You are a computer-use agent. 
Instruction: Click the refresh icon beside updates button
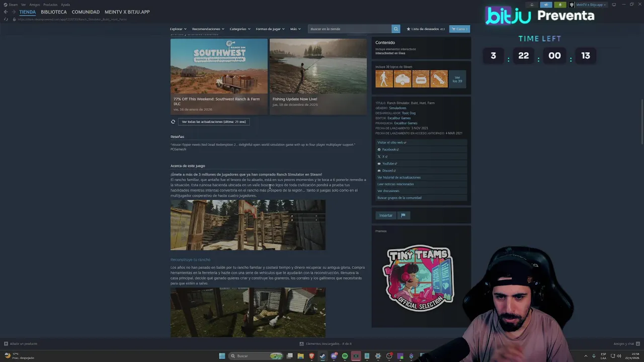click(173, 122)
